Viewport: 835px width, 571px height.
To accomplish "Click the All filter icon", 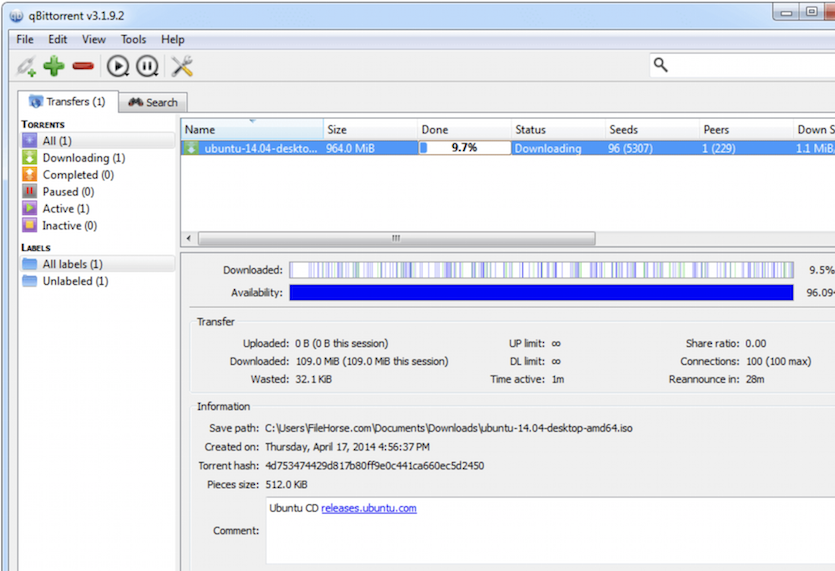I will [x=30, y=141].
